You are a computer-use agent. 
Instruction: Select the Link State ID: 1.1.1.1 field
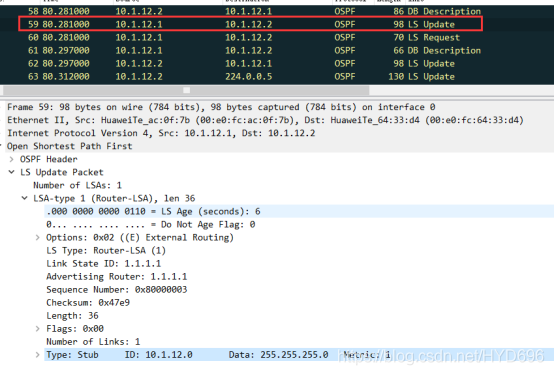pos(104,264)
